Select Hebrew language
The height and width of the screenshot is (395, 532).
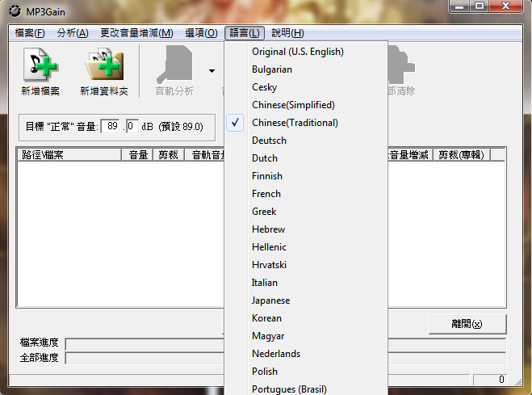306,229
